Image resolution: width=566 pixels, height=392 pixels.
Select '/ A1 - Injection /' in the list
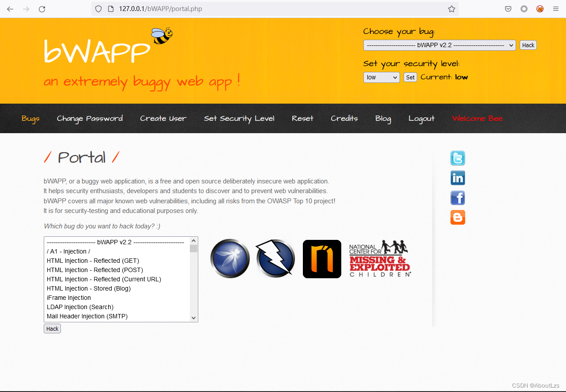[x=117, y=251]
